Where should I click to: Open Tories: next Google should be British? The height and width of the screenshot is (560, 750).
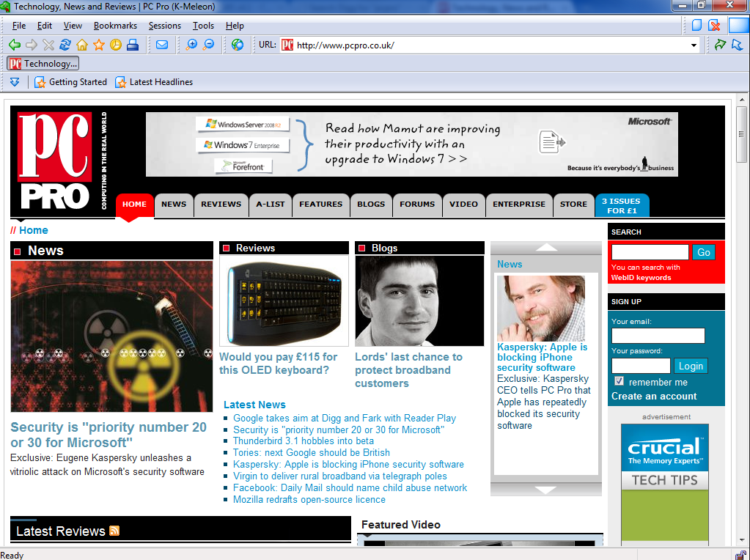point(312,452)
